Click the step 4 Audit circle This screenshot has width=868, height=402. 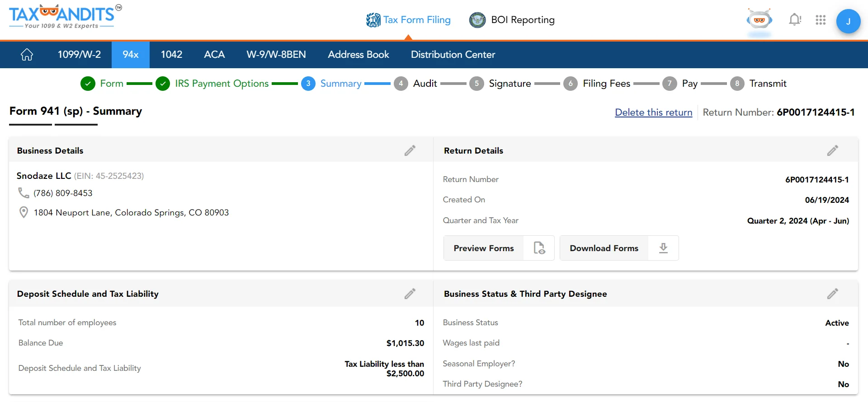point(401,84)
